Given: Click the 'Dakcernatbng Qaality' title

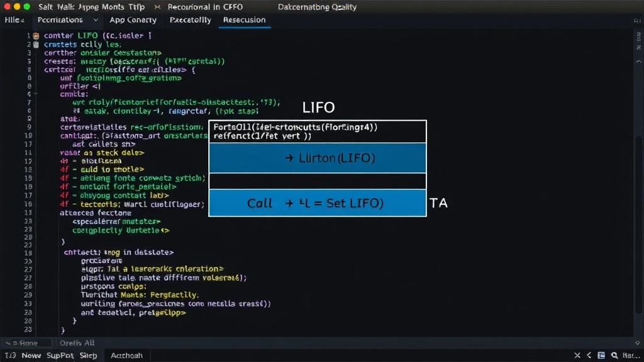Looking at the screenshot, I should pos(317,7).
